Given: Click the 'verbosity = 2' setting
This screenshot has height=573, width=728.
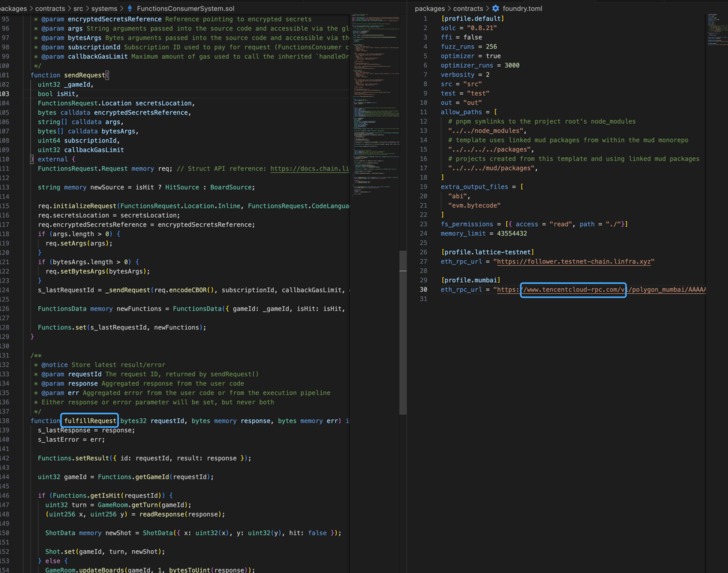Looking at the screenshot, I should [x=465, y=75].
